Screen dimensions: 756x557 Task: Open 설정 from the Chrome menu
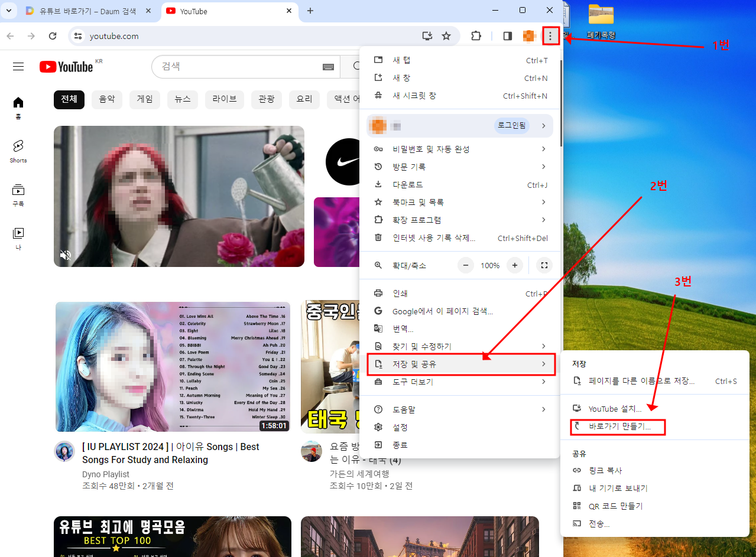tap(460, 427)
